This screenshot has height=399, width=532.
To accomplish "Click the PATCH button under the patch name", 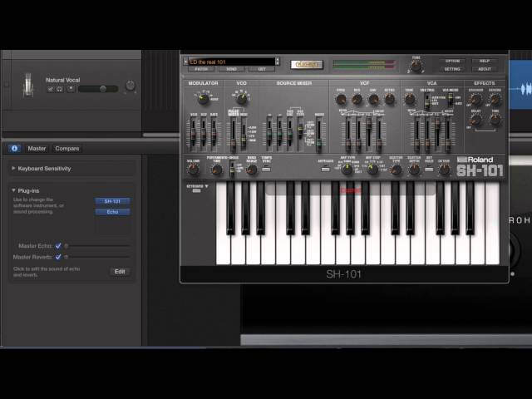I will tap(201, 69).
